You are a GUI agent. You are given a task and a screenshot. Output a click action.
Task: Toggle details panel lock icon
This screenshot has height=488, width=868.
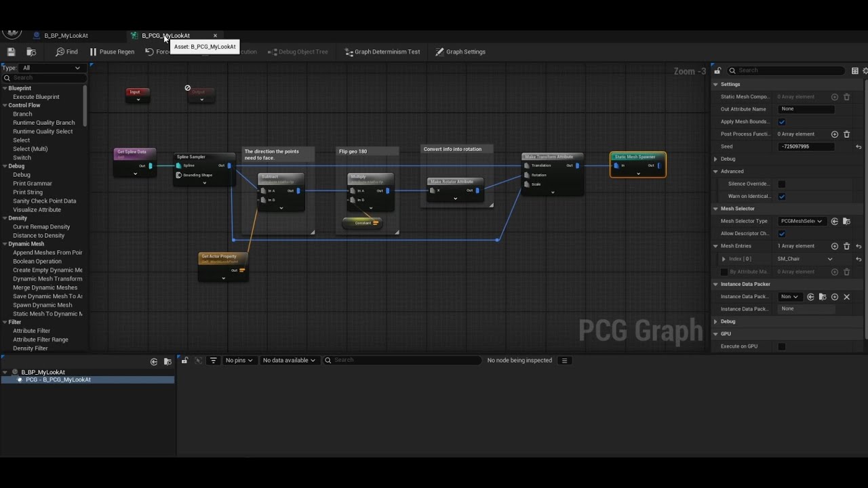tap(717, 70)
